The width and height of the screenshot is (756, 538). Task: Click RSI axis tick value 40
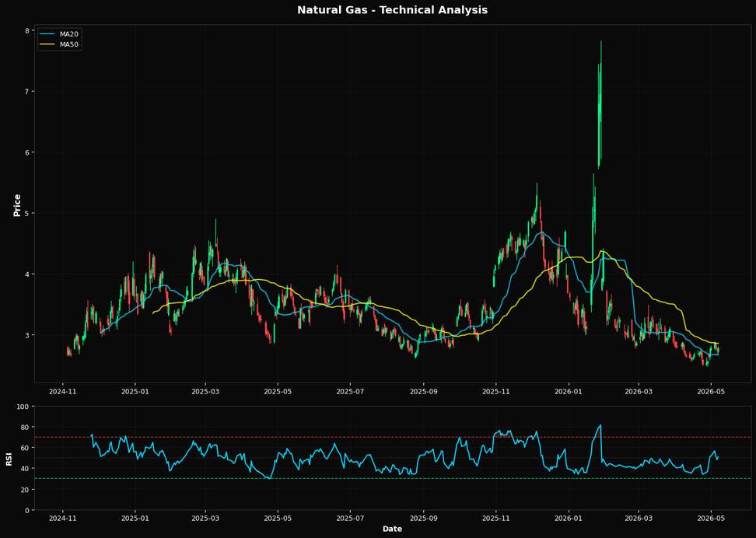[26, 469]
